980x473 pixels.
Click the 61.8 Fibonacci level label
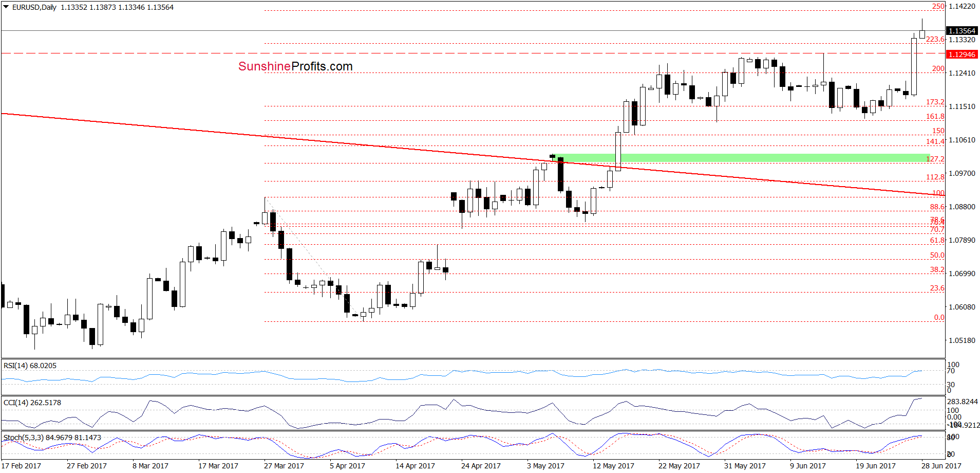pyautogui.click(x=937, y=241)
